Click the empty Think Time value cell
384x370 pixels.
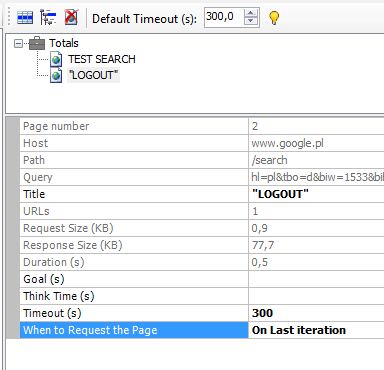tap(316, 296)
